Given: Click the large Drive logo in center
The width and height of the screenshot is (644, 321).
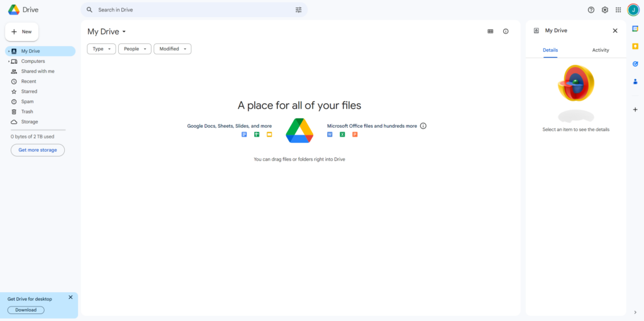Looking at the screenshot, I should click(x=299, y=130).
